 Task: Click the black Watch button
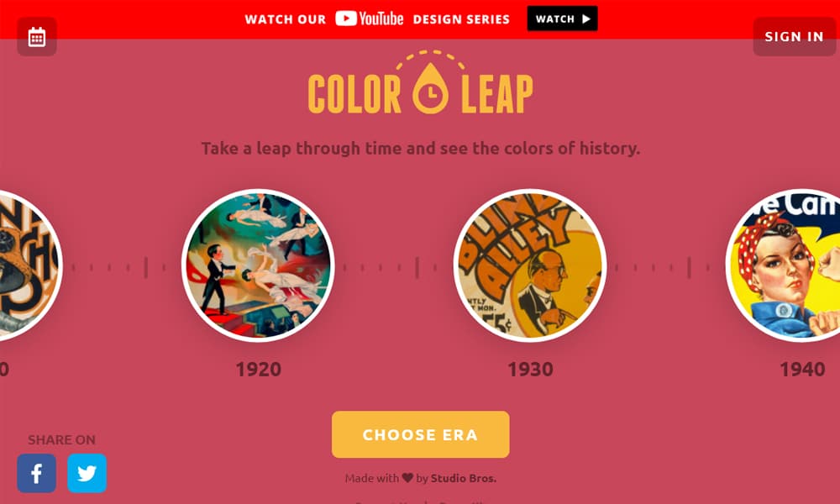click(x=563, y=18)
